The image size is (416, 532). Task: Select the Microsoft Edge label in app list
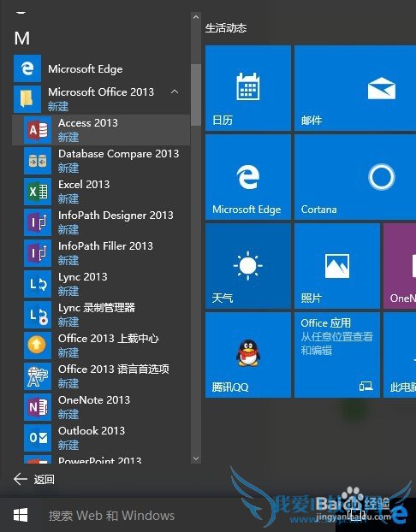point(86,69)
